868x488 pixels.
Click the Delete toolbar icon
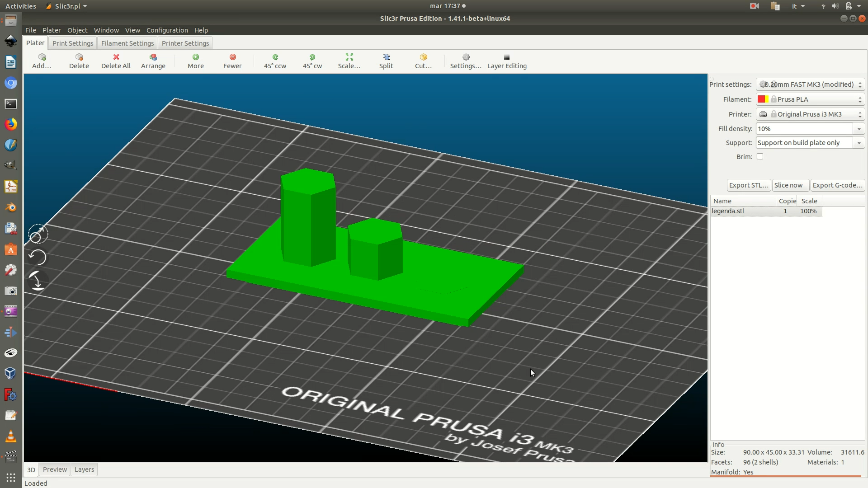(x=79, y=61)
